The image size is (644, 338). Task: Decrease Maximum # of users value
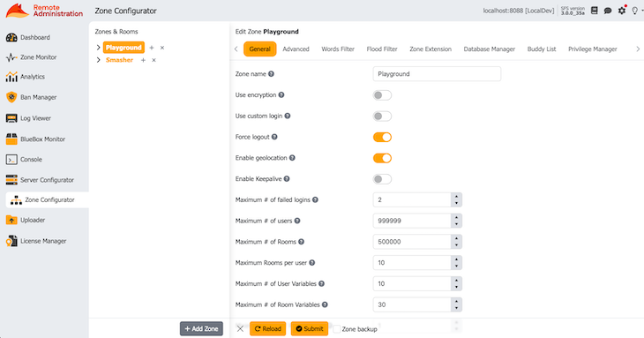coord(456,224)
